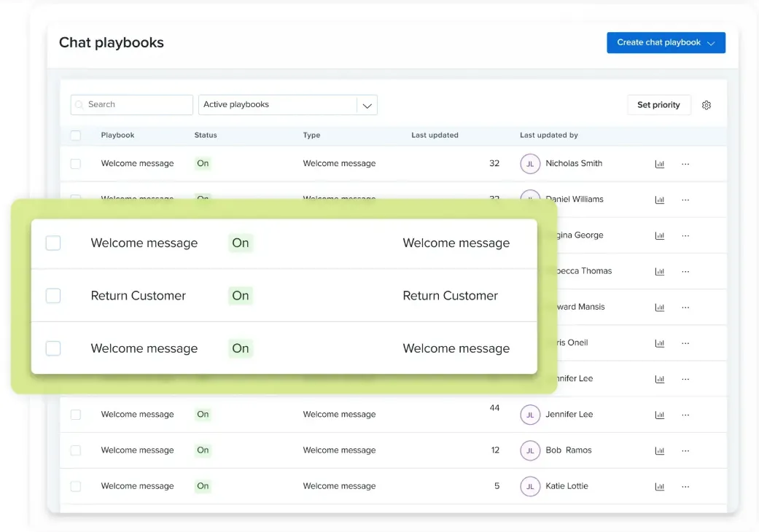
Task: Open more options menu for Daniel Williams row
Action: (x=685, y=200)
